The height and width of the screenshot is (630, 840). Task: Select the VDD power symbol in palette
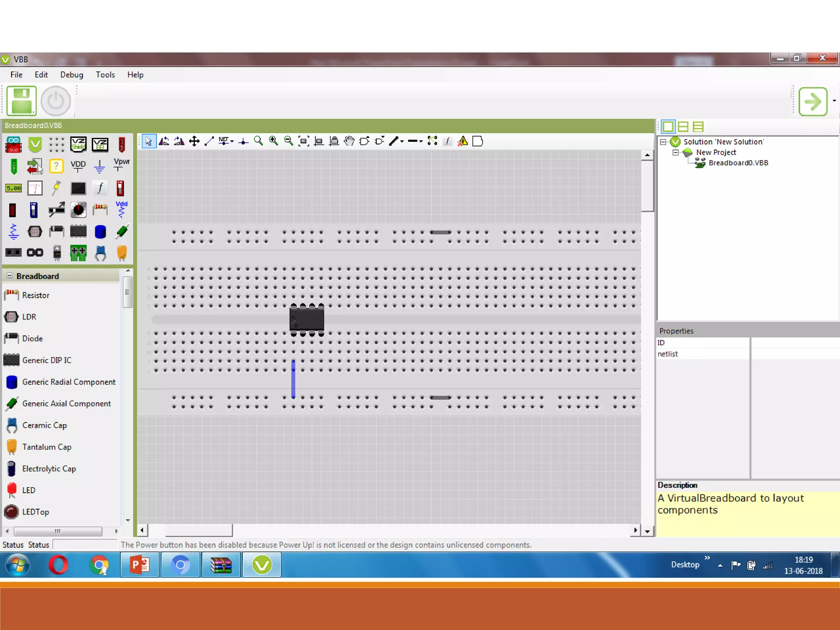(x=78, y=166)
